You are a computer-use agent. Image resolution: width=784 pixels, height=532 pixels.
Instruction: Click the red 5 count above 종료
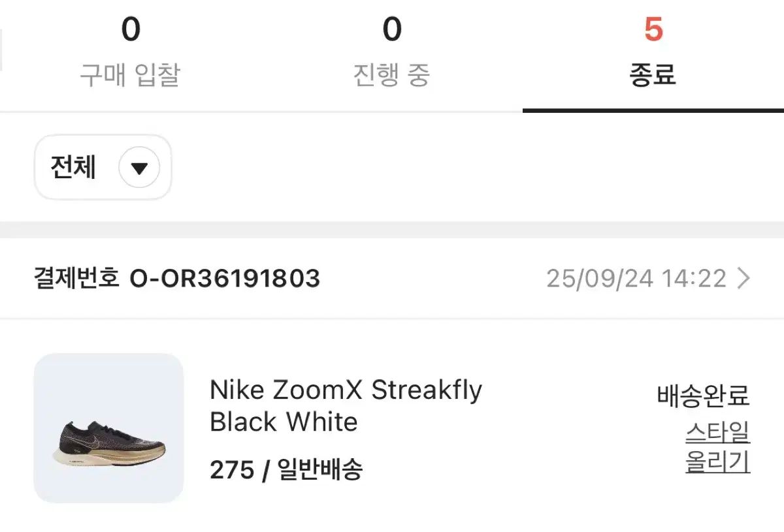point(653,30)
